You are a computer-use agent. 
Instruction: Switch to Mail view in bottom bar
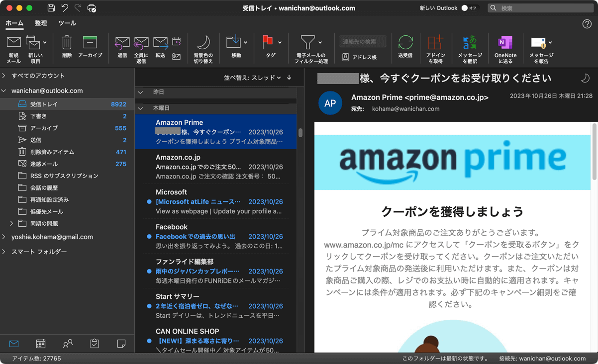point(14,344)
